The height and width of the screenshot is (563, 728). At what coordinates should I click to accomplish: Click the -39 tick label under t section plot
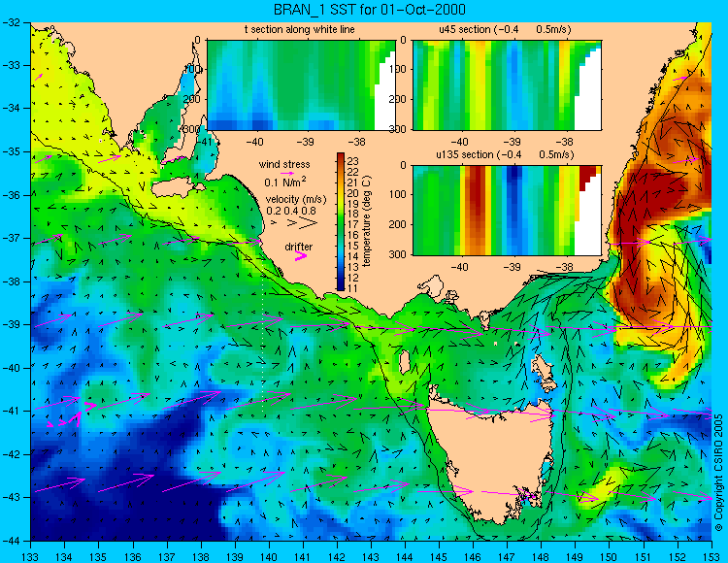[x=306, y=142]
